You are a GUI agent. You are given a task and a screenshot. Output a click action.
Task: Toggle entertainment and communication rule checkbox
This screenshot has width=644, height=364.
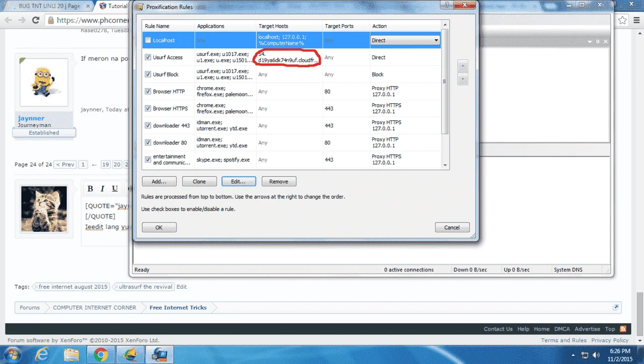coord(148,159)
